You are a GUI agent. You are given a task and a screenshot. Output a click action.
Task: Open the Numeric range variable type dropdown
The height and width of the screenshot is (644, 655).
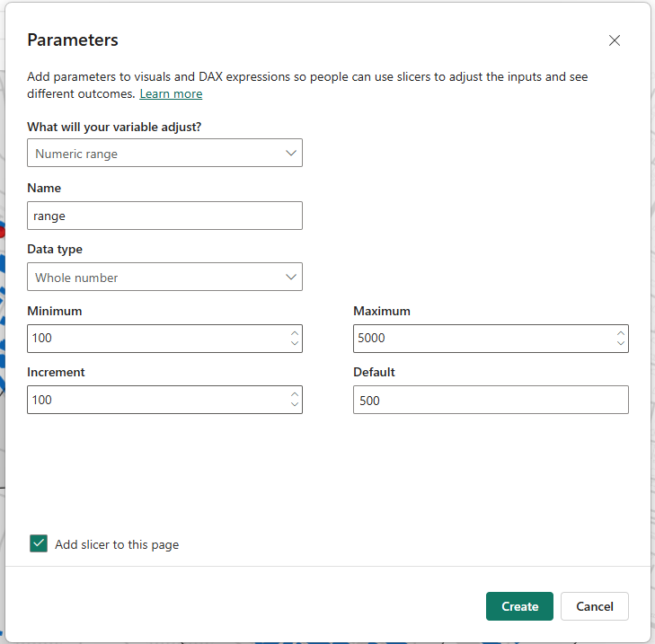(x=153, y=154)
